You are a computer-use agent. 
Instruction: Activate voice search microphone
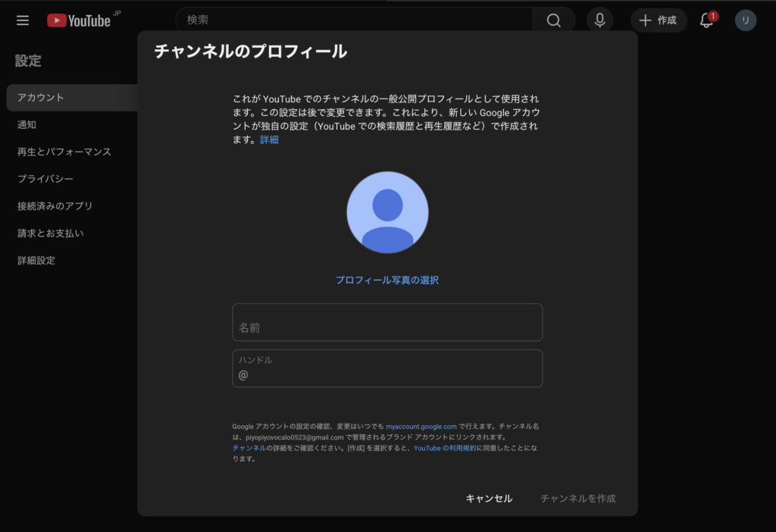point(599,20)
